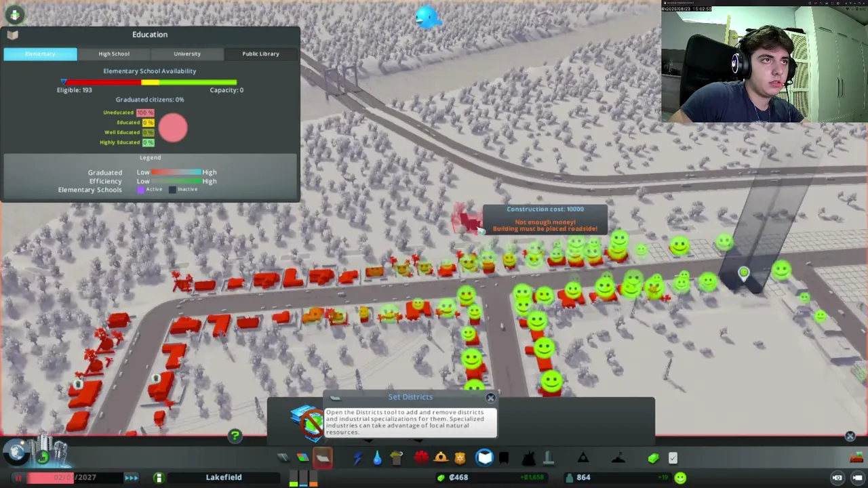Open the Parks and Decoration menu

coord(529,458)
